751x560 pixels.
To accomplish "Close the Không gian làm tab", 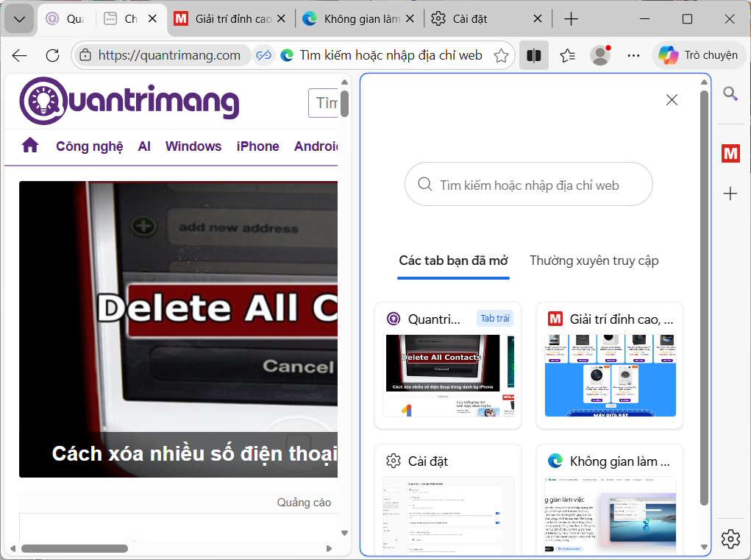I will pos(410,18).
